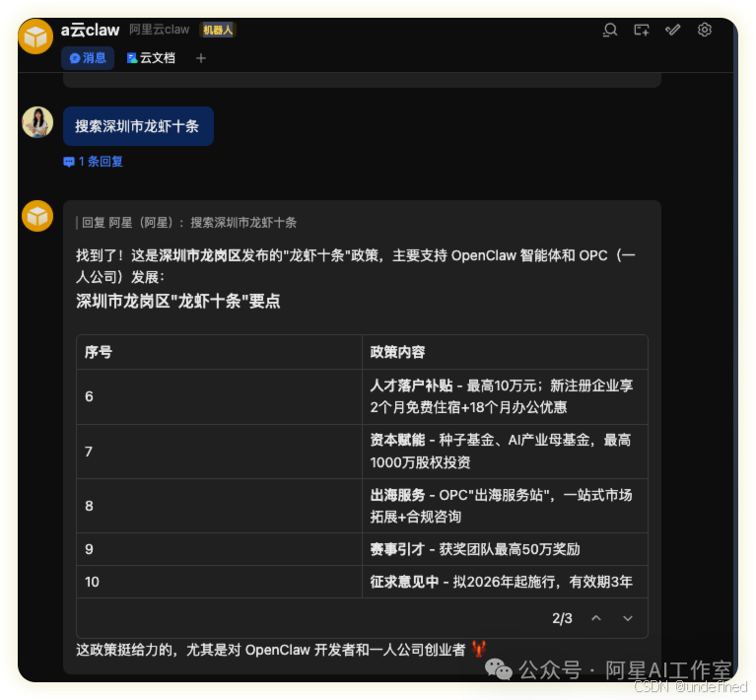The image size is (756, 700).
Task: Click the 征求意见中 policy cell
Action: click(505, 583)
